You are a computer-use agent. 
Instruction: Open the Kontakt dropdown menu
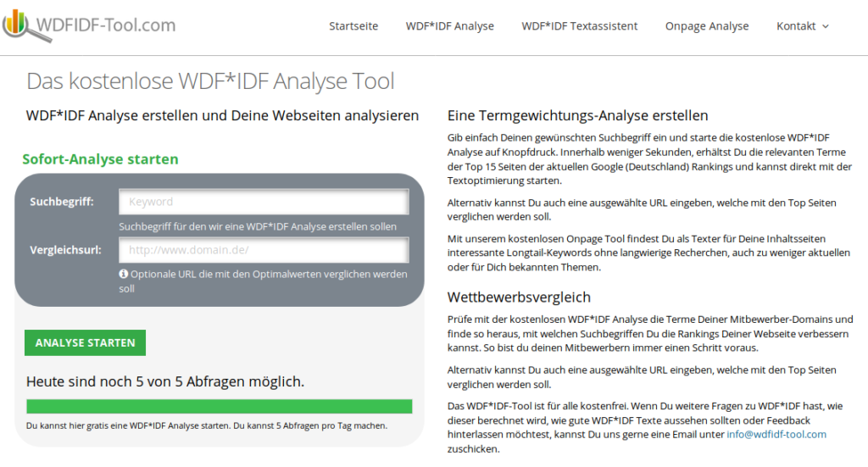tap(802, 26)
